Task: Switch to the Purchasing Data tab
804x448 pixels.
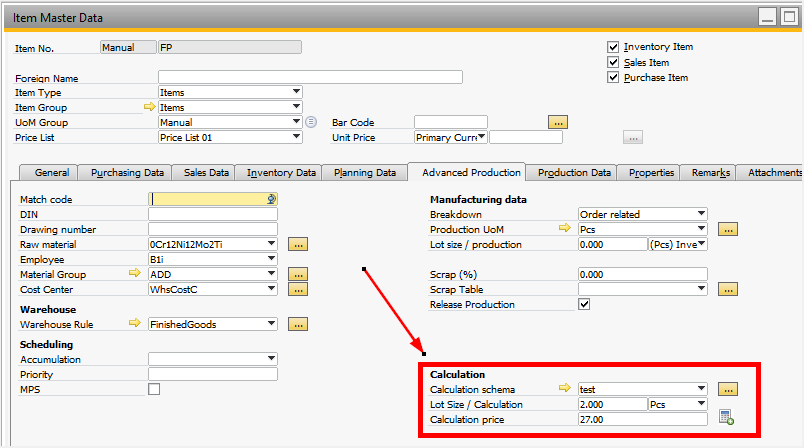Action: 127,172
